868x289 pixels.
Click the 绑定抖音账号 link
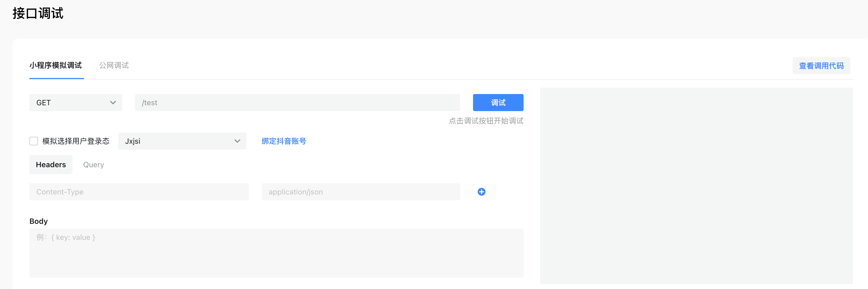[284, 141]
